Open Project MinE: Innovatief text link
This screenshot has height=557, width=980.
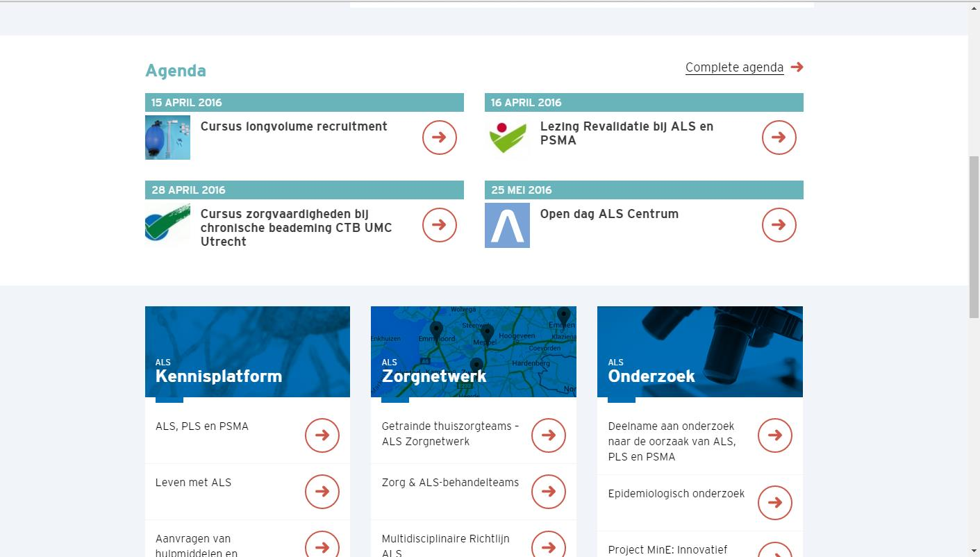(x=667, y=550)
